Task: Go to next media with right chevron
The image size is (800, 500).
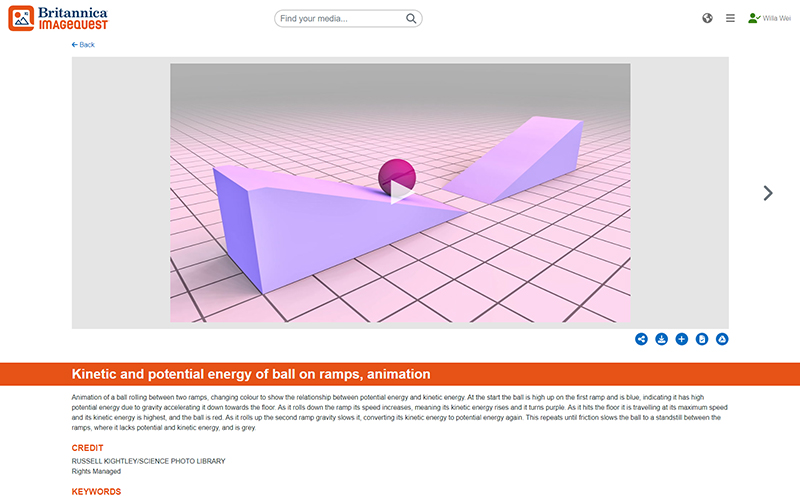Action: coord(768,193)
